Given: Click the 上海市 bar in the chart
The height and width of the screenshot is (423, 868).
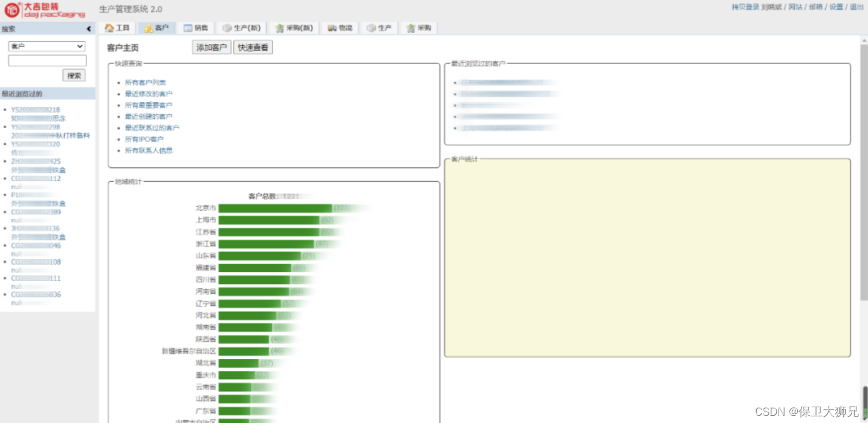Looking at the screenshot, I should click(x=269, y=220).
